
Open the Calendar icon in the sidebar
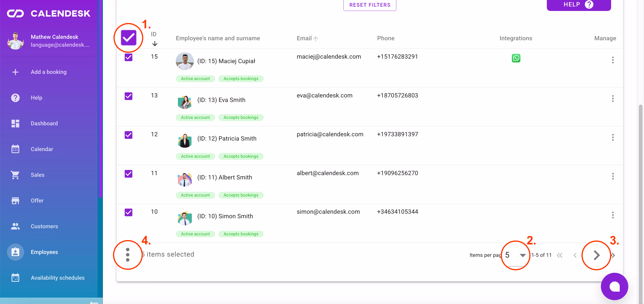tap(15, 149)
